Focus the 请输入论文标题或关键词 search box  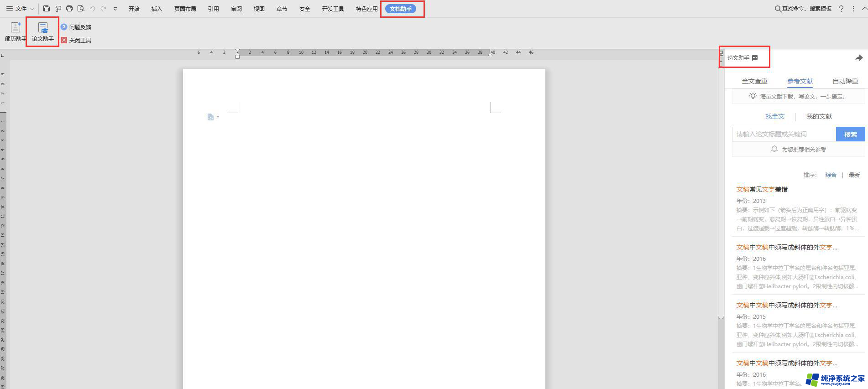tap(784, 134)
